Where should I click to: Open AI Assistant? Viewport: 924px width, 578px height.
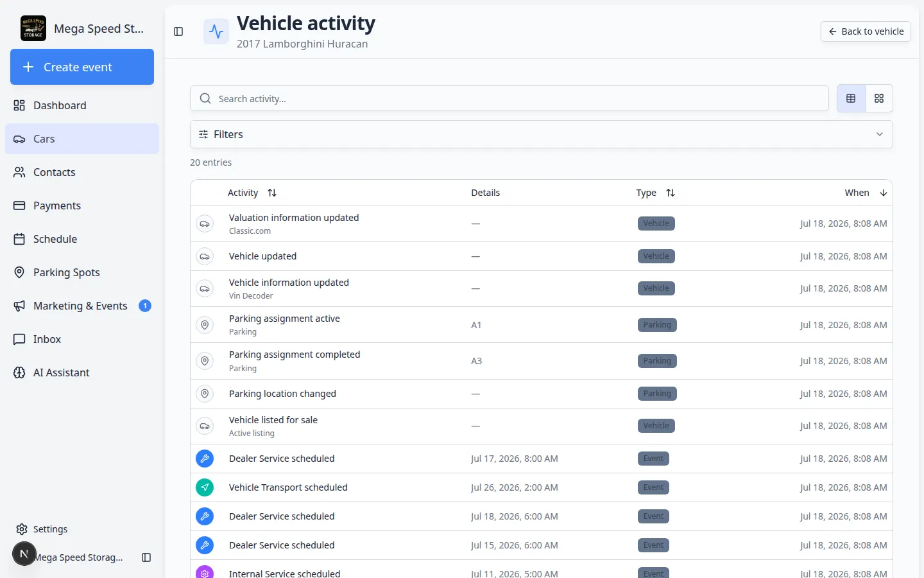[x=82, y=372]
